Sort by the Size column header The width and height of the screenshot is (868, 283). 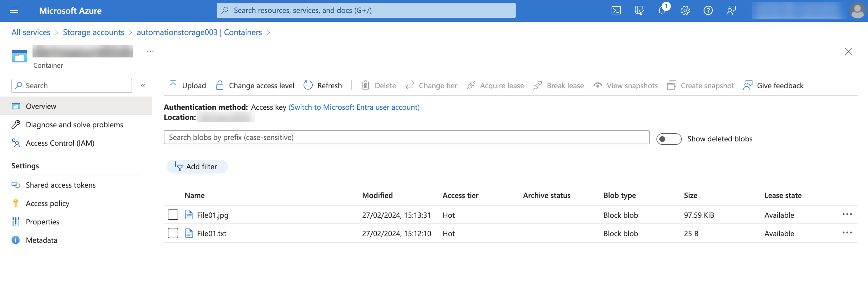[x=690, y=195]
